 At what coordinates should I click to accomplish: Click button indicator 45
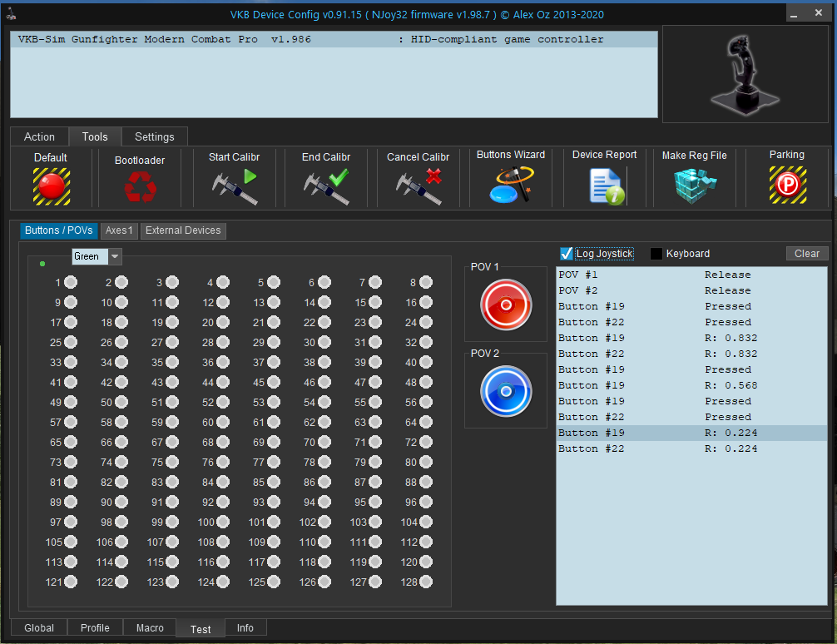click(274, 382)
